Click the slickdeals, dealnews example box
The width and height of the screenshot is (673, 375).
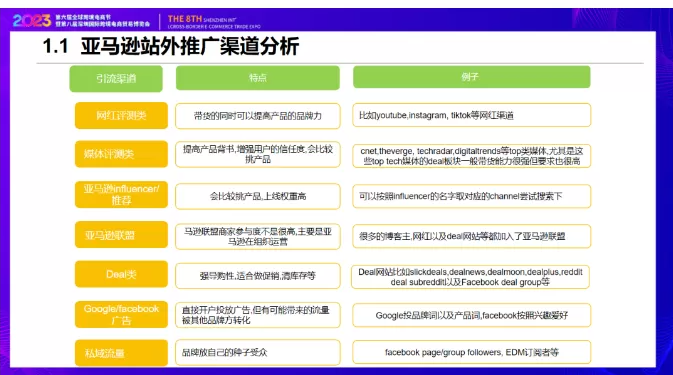(x=470, y=277)
